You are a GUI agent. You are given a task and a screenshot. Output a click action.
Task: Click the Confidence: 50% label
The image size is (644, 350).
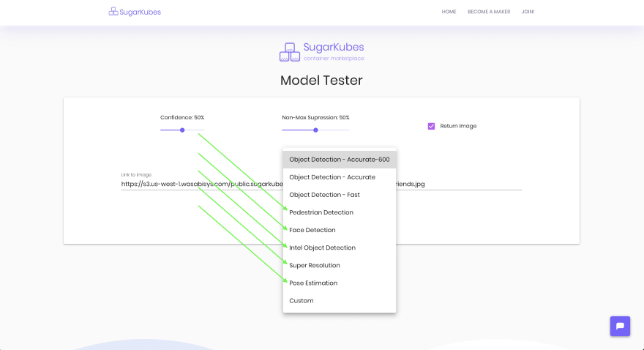point(182,117)
